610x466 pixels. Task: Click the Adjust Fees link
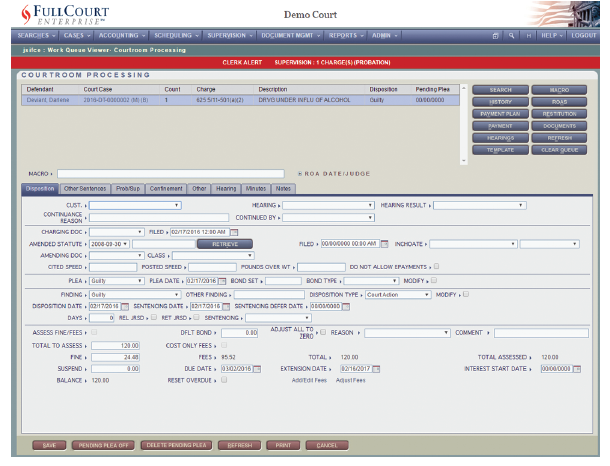click(x=351, y=380)
